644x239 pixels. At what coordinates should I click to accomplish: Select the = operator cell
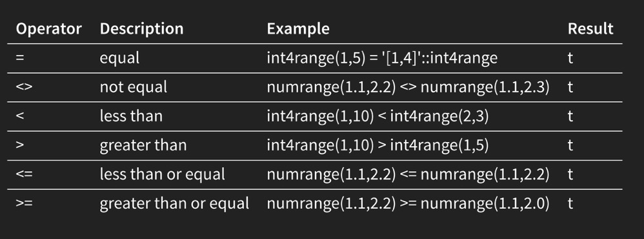click(20, 58)
